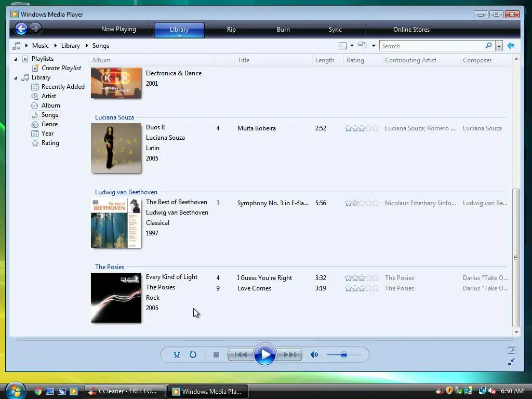Expand the arrow after Library in breadcrumb

(x=87, y=46)
